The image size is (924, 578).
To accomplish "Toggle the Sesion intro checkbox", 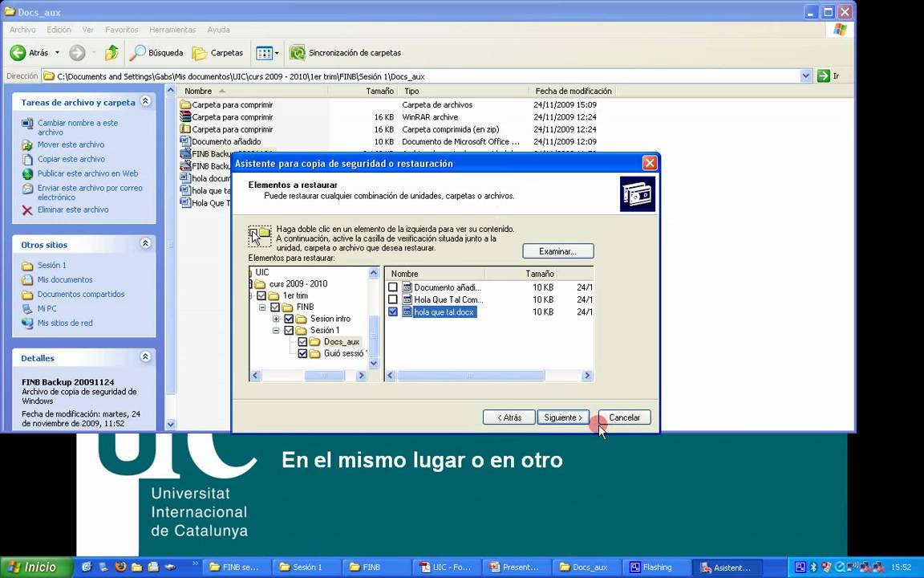I will click(x=289, y=319).
